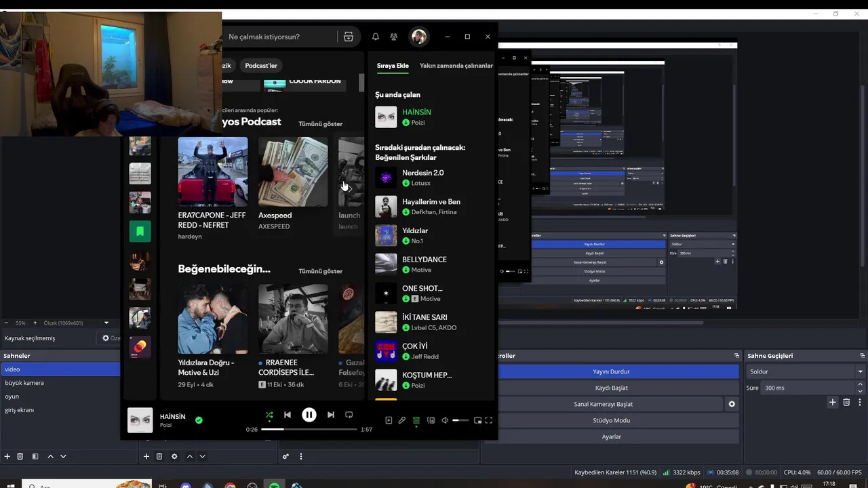Click Sanal Kamerayı Başlat in OBS
The width and height of the screenshot is (868, 488).
(x=604, y=404)
